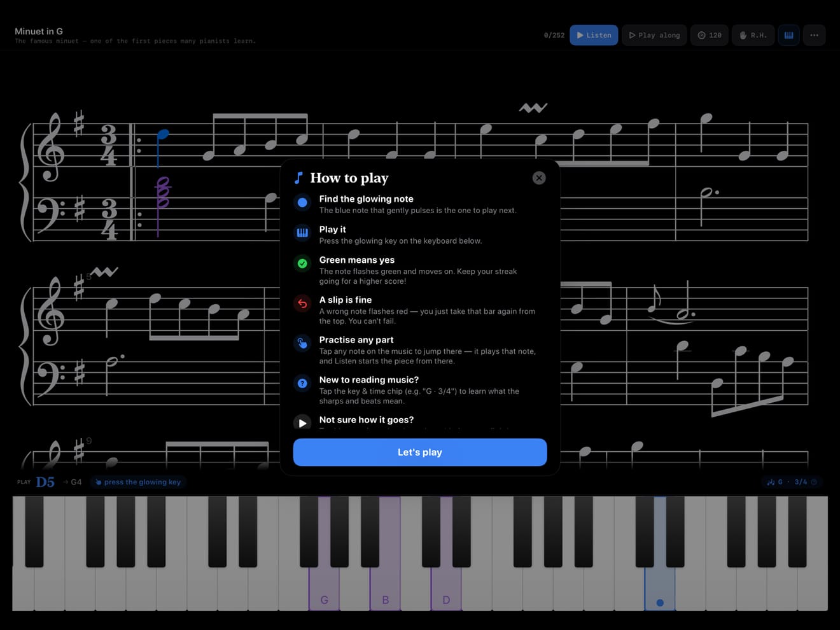The image size is (840, 630).
Task: Click the 0/252 progress counter
Action: click(554, 36)
